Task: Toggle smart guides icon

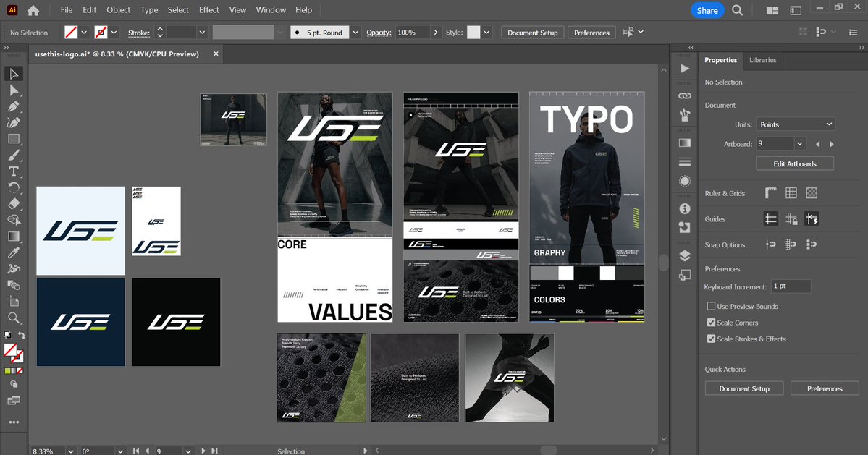Action: coord(812,219)
